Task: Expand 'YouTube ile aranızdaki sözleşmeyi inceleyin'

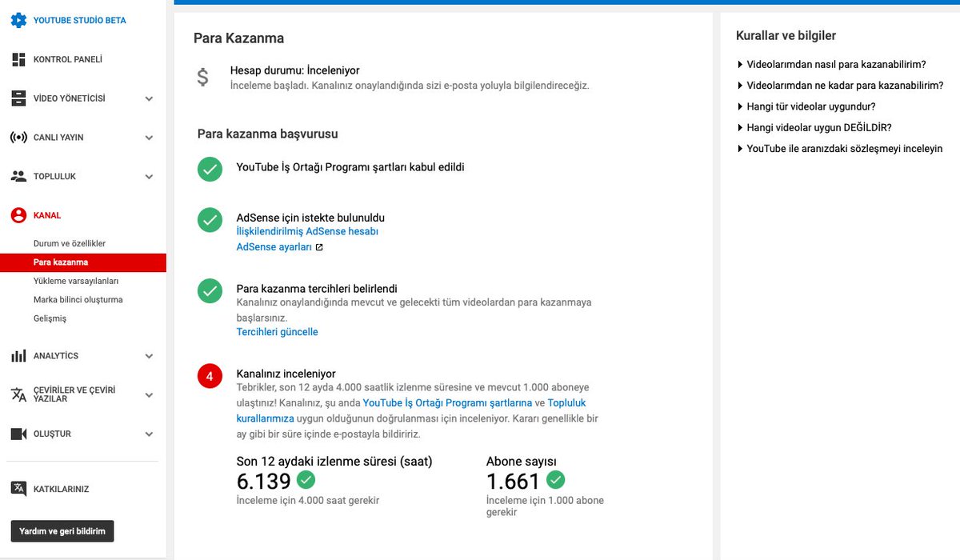Action: tap(839, 149)
